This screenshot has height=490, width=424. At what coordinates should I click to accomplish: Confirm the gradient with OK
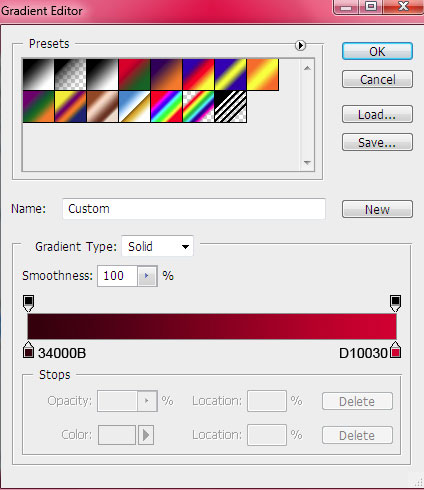(377, 51)
